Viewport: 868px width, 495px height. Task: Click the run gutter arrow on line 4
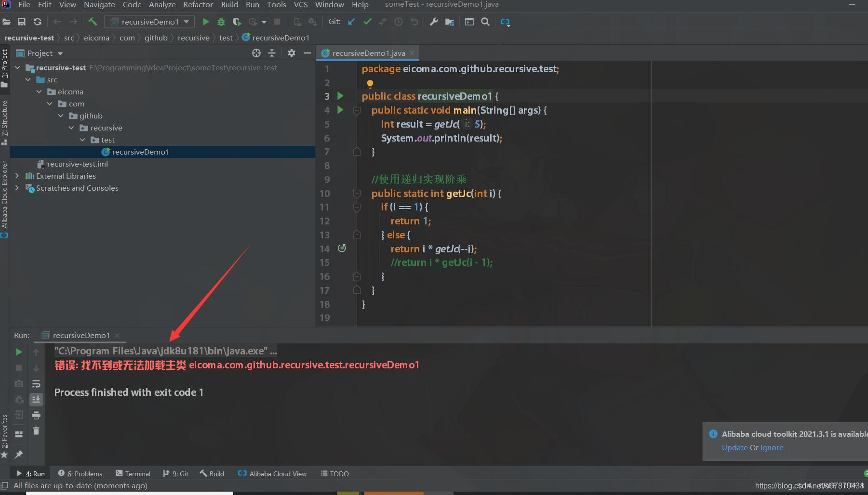click(340, 110)
